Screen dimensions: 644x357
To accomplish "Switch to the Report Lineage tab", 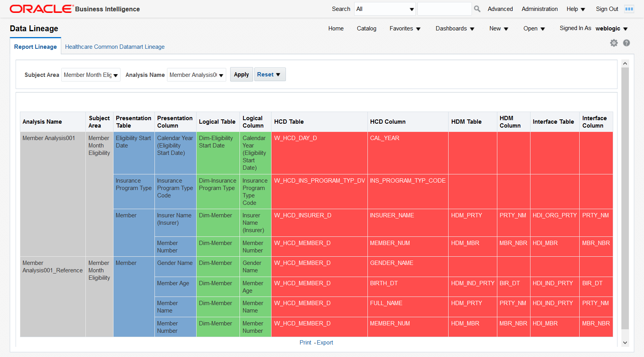I will tap(35, 47).
